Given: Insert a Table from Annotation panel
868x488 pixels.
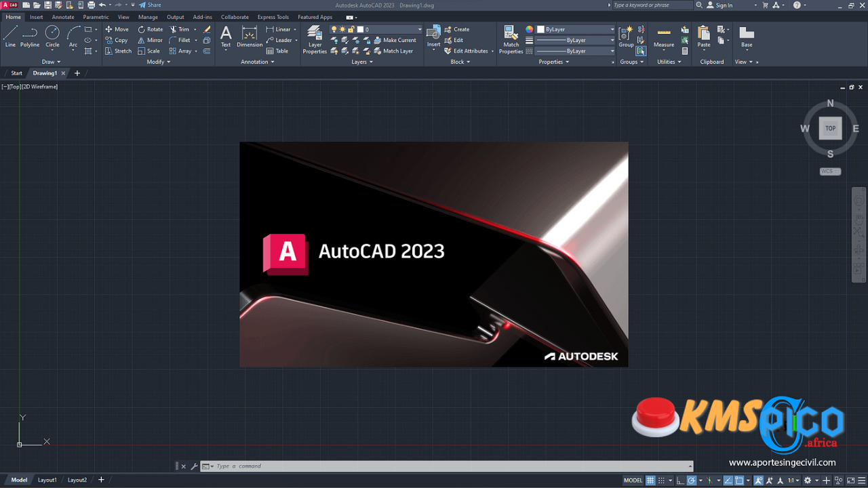Looking at the screenshot, I should [277, 51].
